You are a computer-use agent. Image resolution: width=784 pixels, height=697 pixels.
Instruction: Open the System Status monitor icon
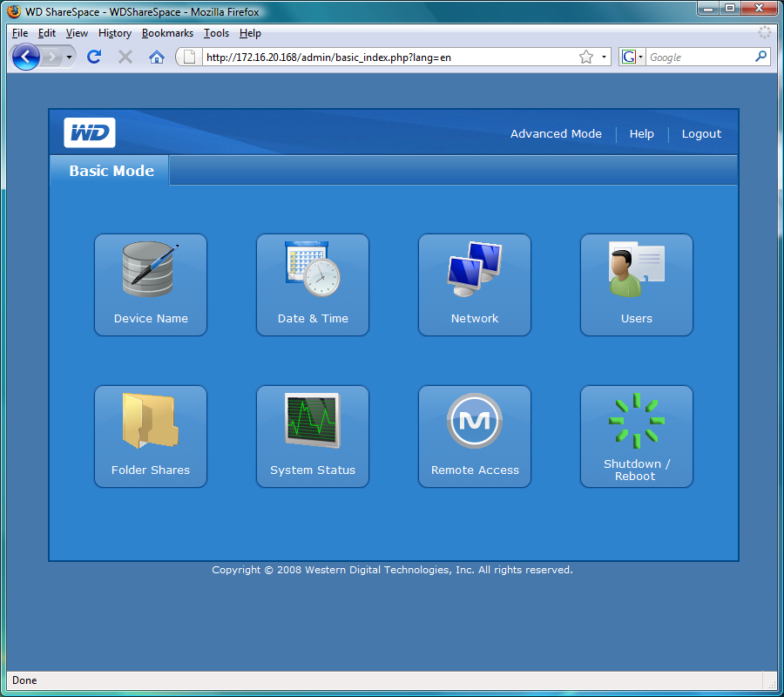[x=313, y=436]
